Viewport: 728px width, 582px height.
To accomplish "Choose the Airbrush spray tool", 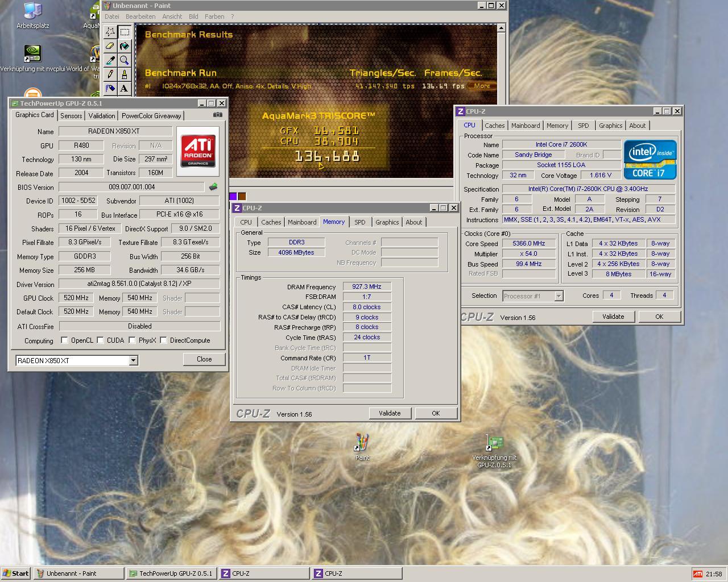I will coord(110,89).
